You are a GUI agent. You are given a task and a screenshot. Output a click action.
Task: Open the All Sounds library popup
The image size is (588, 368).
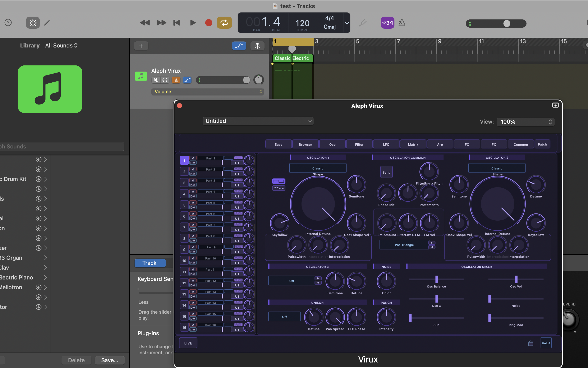coord(61,46)
